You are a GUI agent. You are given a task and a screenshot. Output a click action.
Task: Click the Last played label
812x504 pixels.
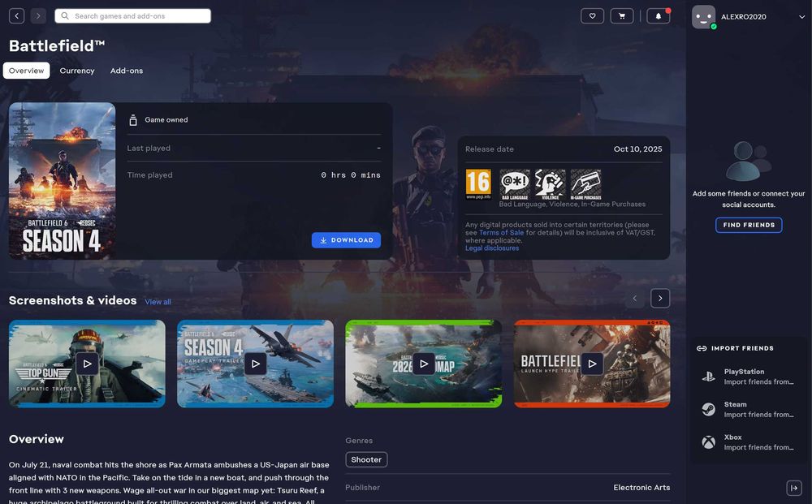pos(149,148)
